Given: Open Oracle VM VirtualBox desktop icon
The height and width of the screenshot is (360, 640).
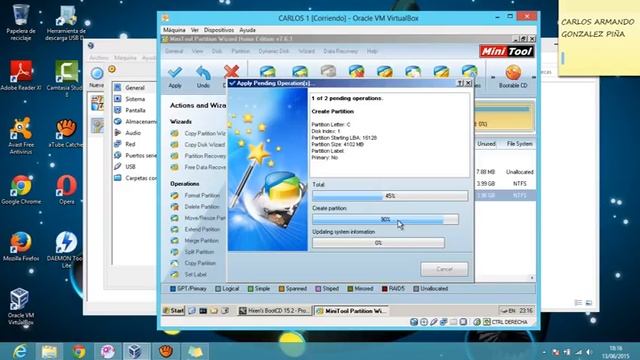Looking at the screenshot, I should [x=20, y=307].
